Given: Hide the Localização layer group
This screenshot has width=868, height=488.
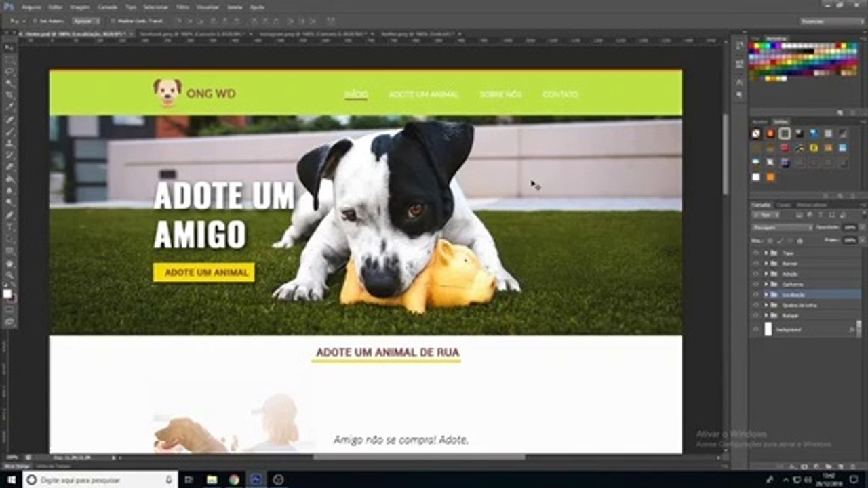Looking at the screenshot, I should (755, 295).
